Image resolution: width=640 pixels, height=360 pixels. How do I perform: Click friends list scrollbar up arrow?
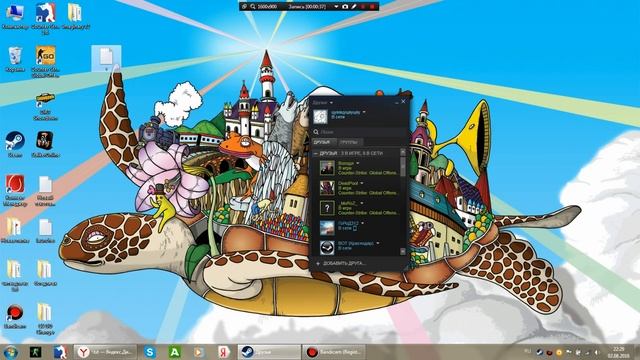(x=403, y=152)
